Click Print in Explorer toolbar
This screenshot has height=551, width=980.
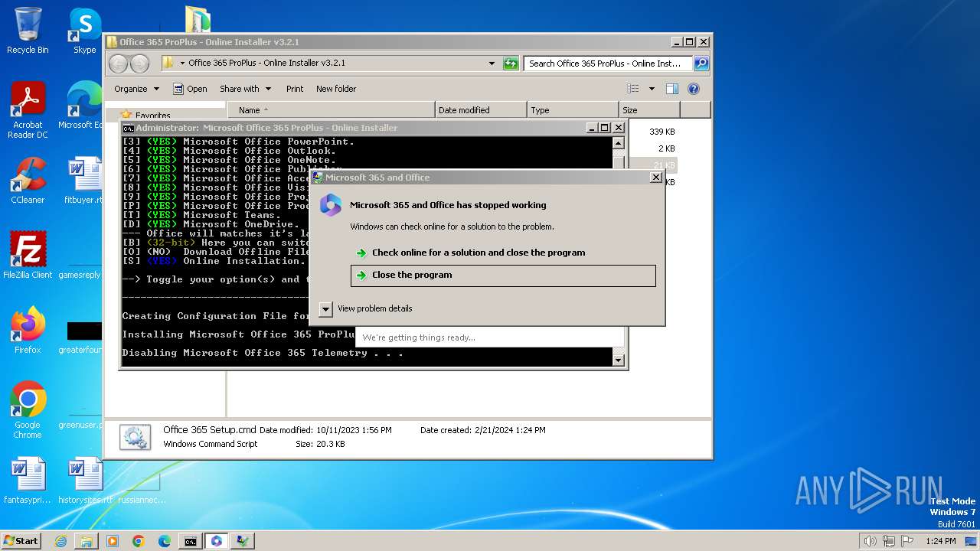click(295, 89)
